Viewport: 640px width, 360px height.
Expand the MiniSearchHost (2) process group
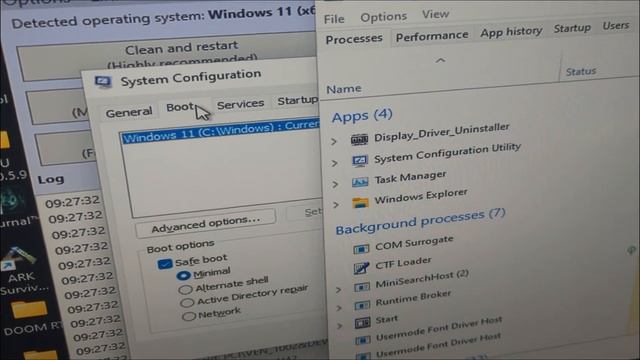(338, 290)
